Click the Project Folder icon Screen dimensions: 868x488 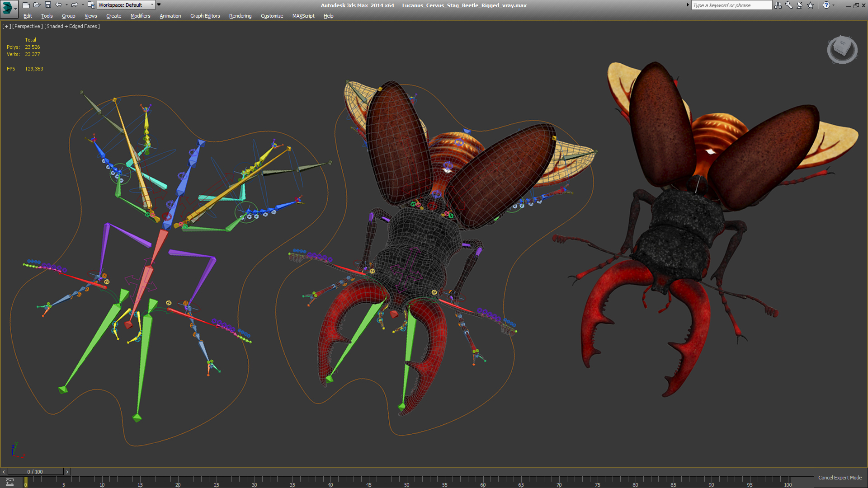point(91,5)
